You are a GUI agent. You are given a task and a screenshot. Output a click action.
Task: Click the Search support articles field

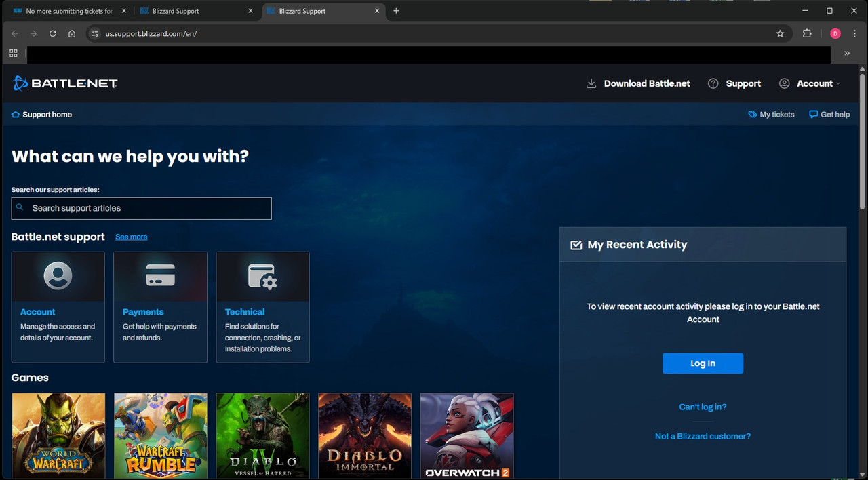point(141,208)
